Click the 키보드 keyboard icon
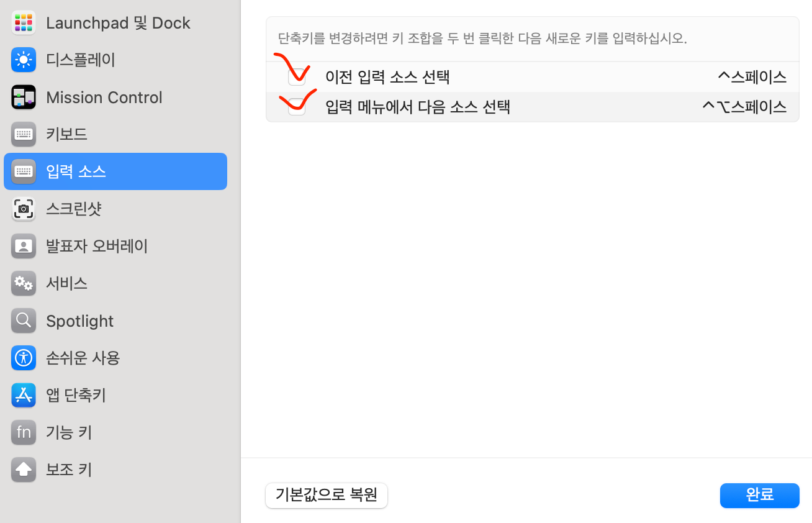 tap(24, 134)
